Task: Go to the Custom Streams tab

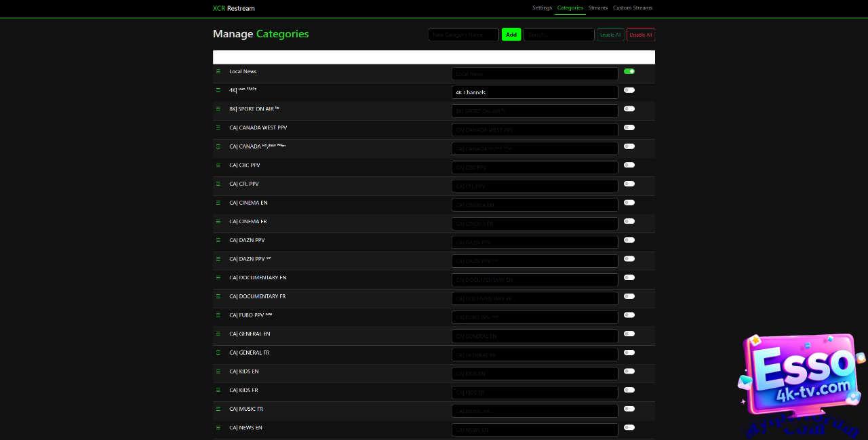Action: coord(632,8)
